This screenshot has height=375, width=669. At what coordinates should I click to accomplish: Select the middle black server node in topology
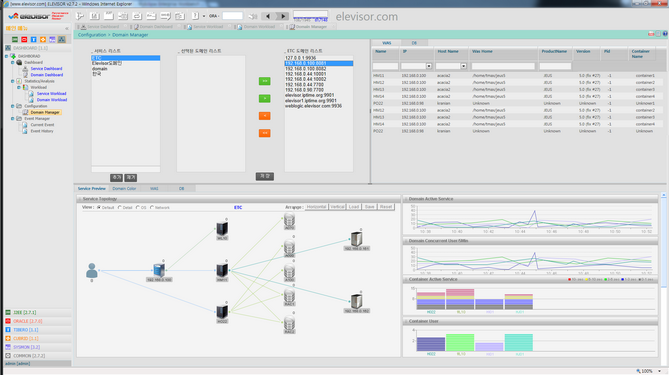coord(222,270)
